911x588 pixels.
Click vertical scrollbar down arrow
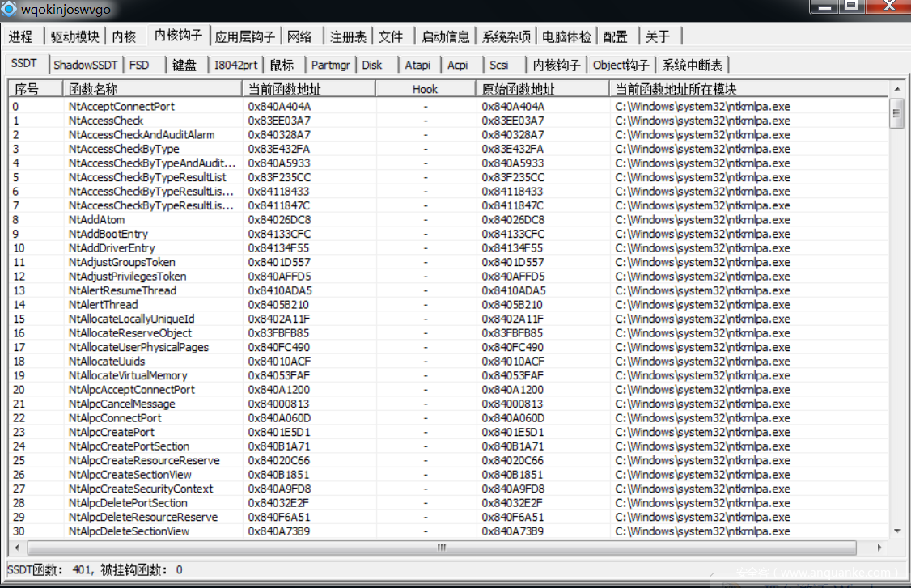pyautogui.click(x=896, y=531)
